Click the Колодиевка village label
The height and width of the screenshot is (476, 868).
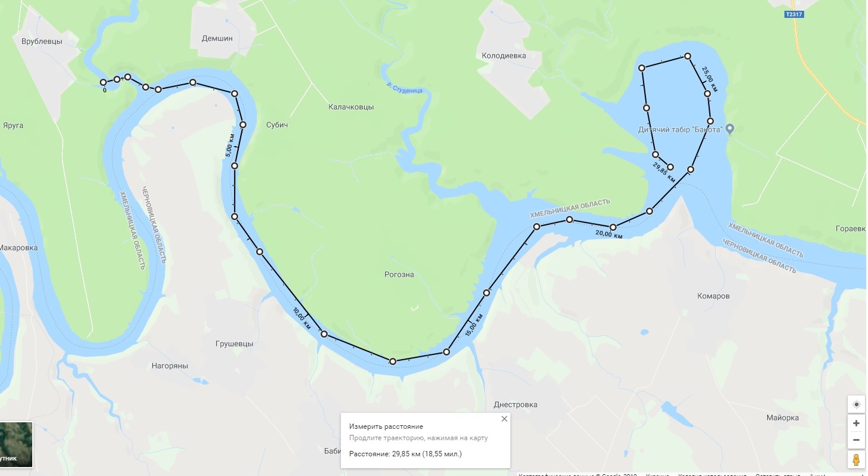tap(504, 55)
